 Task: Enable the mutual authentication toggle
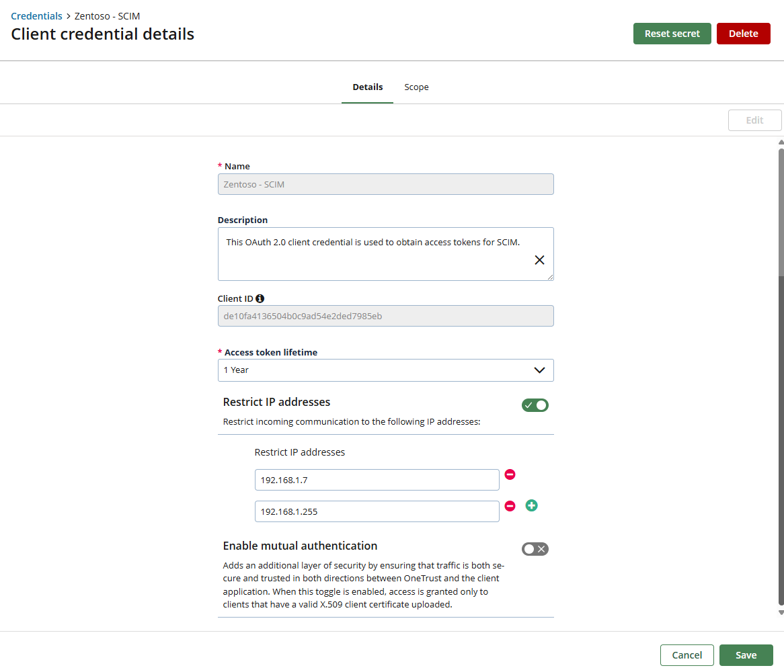[x=535, y=549]
